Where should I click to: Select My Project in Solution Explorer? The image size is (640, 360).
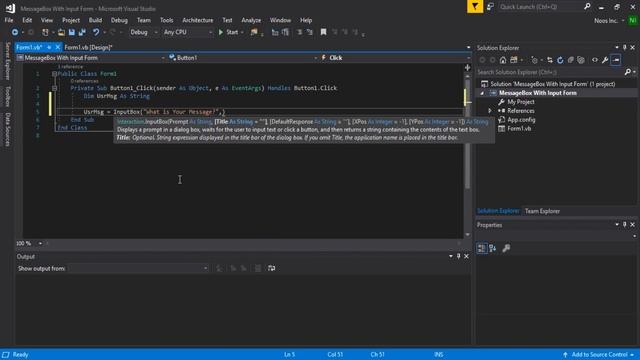(520, 102)
